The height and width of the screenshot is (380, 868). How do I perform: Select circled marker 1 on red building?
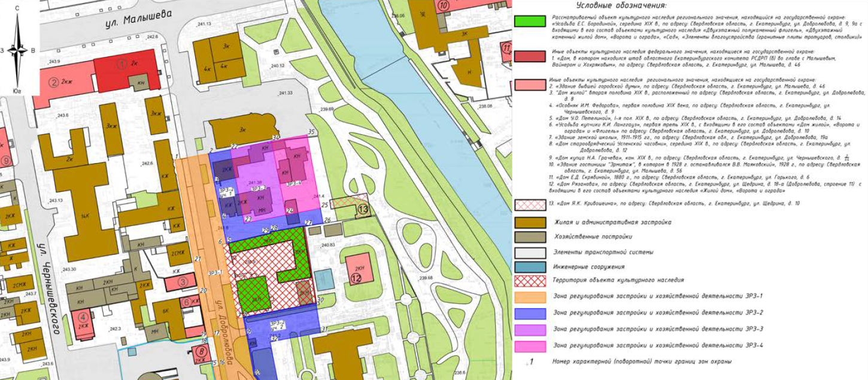pyautogui.click(x=122, y=62)
